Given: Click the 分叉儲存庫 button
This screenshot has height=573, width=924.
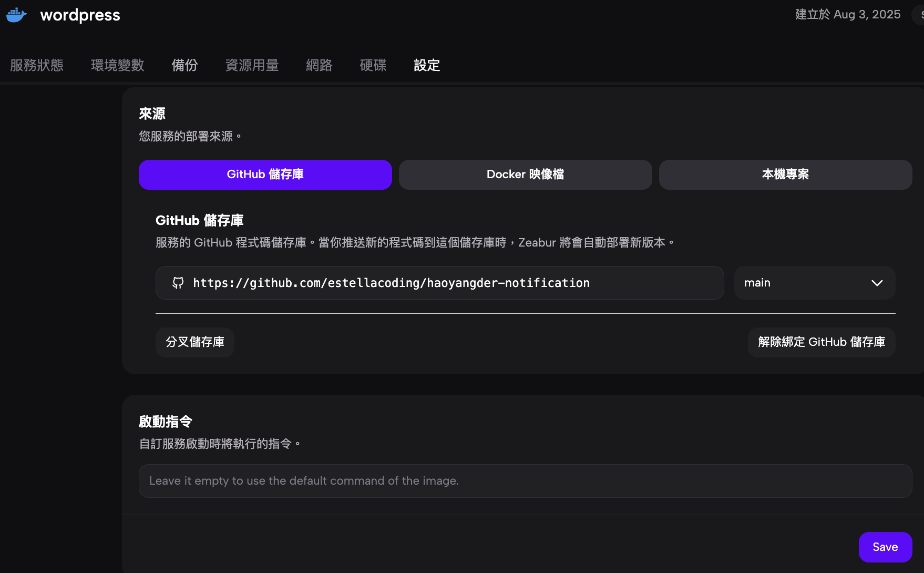Looking at the screenshot, I should tap(195, 342).
